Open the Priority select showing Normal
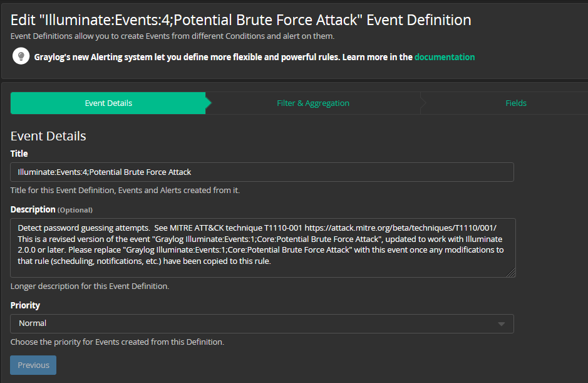Image resolution: width=588 pixels, height=383 pixels. [250, 323]
